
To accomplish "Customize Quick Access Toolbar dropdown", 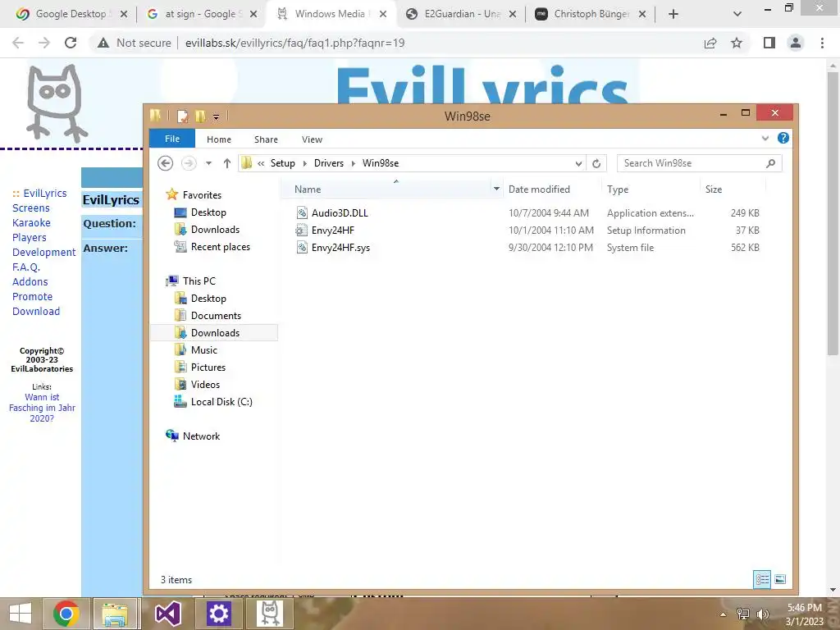I will coord(216,116).
